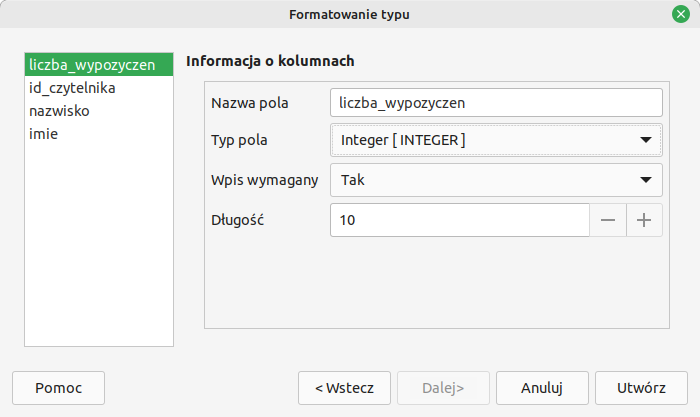Image resolution: width=700 pixels, height=417 pixels.
Task: Open help with the Pomoc button
Action: click(58, 388)
